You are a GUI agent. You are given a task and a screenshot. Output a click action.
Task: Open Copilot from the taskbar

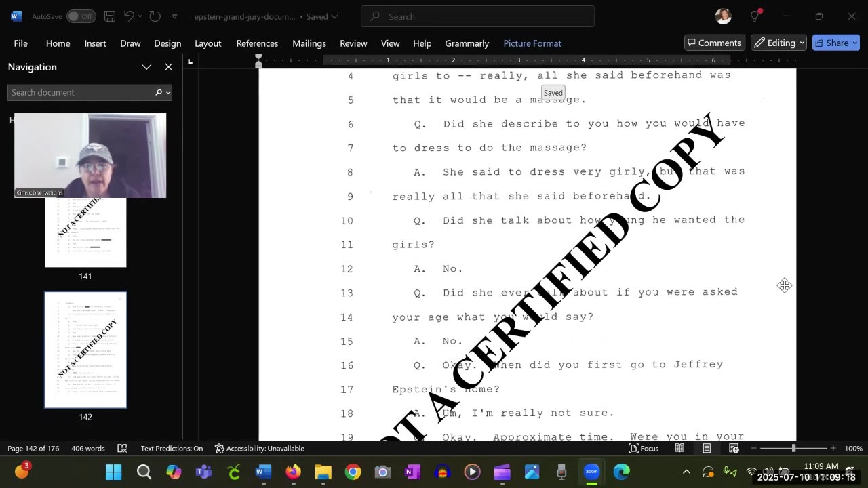[174, 472]
